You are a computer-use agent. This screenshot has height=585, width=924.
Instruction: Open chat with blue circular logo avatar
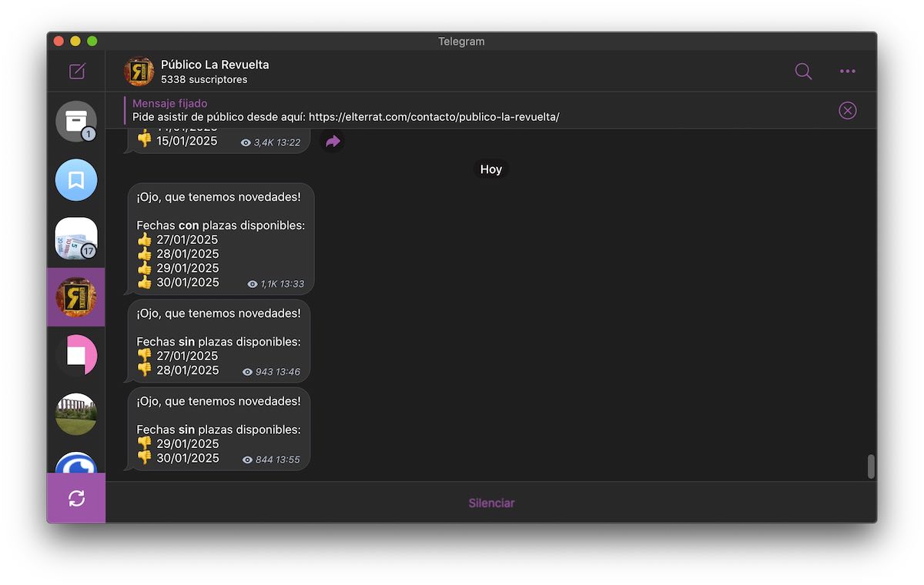[x=76, y=463]
